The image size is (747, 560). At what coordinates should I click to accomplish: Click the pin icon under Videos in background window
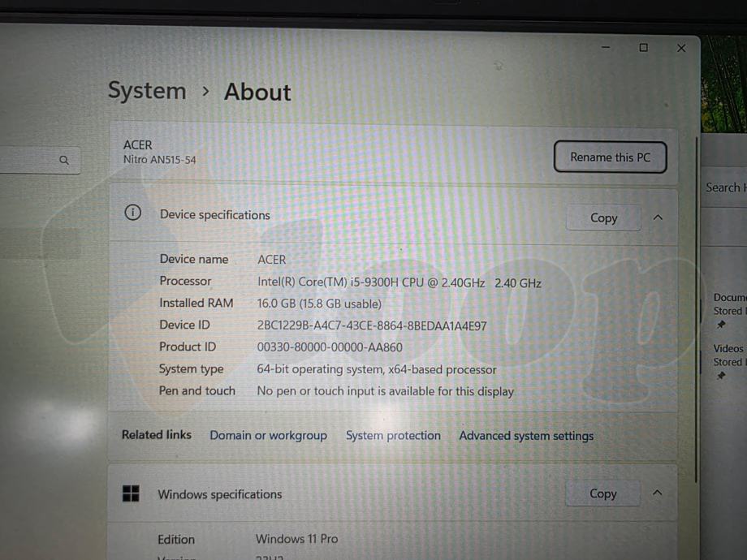[721, 375]
